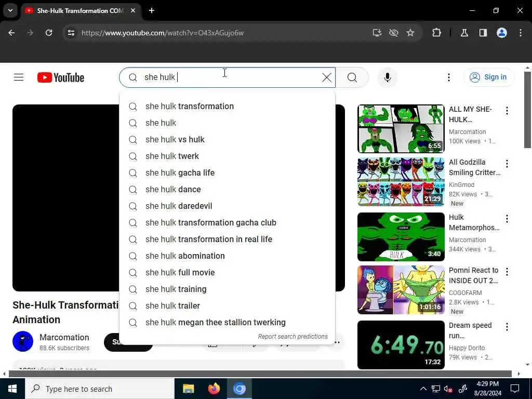
Task: Click the All Godzilla Smiling Critter title
Action: pos(474,167)
